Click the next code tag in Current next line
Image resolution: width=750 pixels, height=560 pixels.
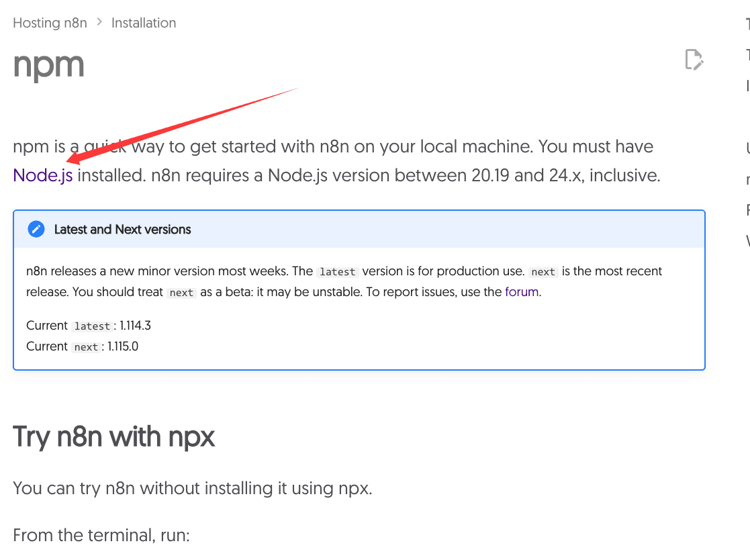(x=86, y=347)
